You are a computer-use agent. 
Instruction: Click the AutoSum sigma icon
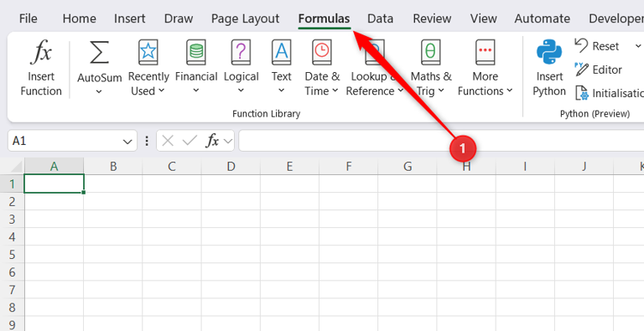tap(100, 52)
